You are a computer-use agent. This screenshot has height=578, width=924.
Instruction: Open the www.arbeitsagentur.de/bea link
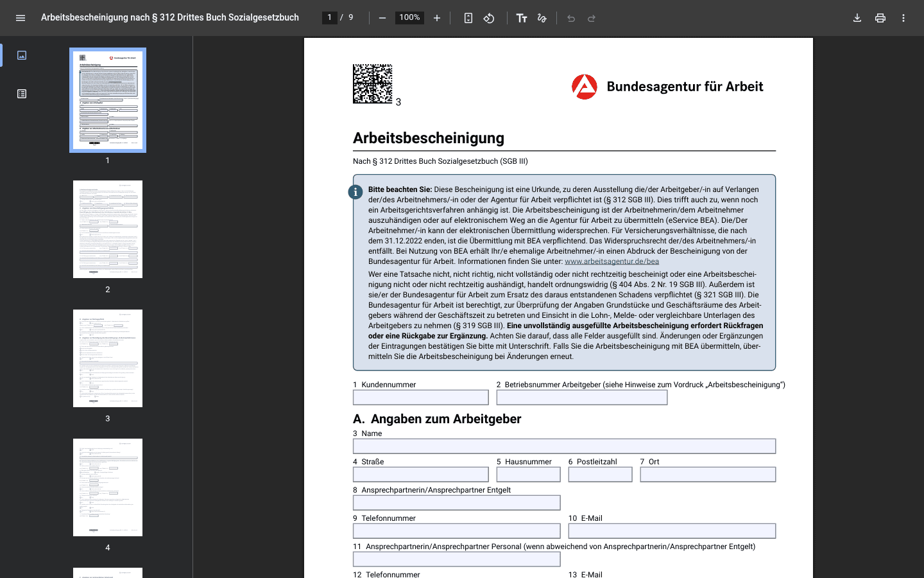coord(612,261)
